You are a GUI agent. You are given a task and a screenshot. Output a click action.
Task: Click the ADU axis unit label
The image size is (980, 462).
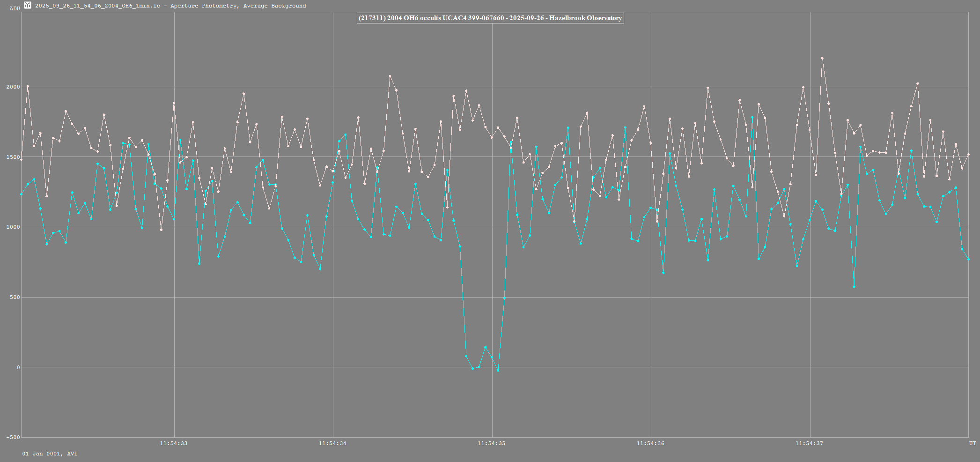15,8
